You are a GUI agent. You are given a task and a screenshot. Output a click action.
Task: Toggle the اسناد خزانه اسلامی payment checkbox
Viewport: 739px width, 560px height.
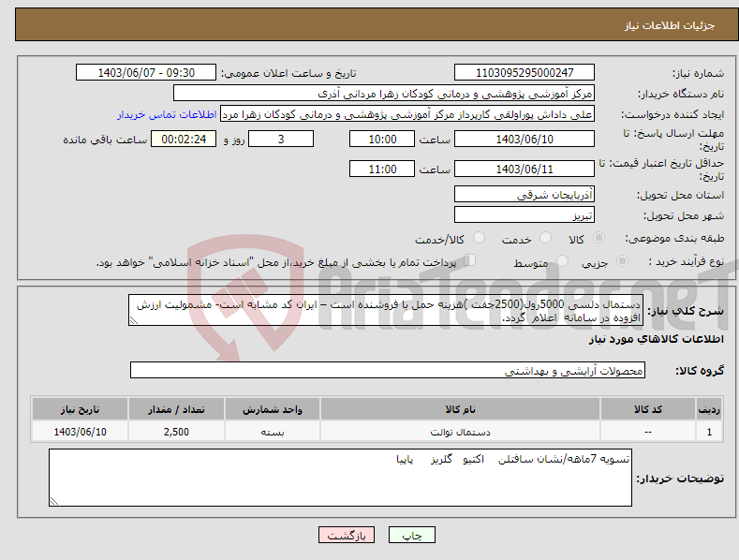(470, 260)
